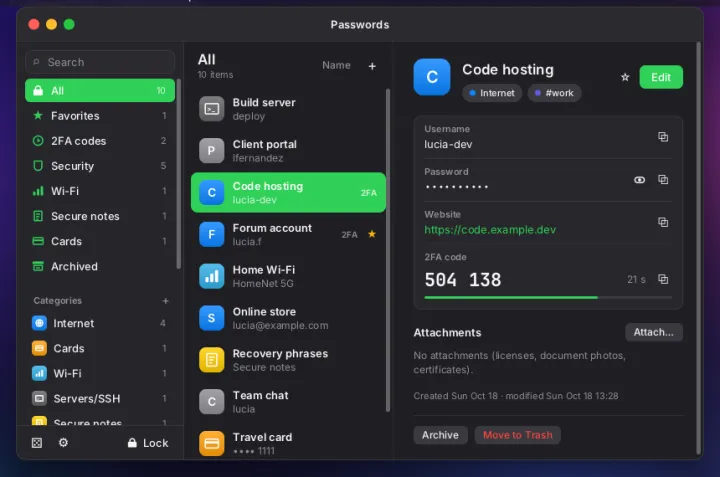Copy the password field value

pyautogui.click(x=663, y=180)
